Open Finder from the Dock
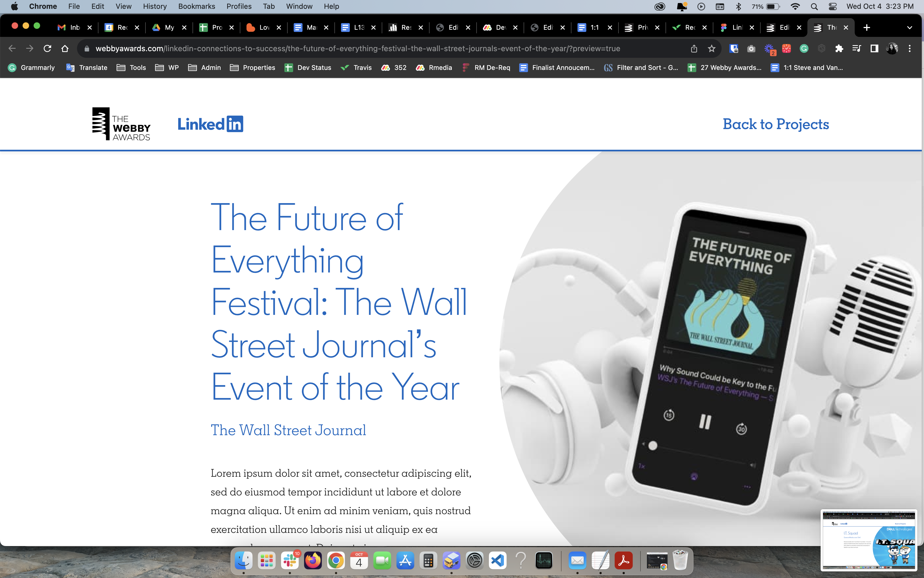This screenshot has width=924, height=578. [x=243, y=561]
